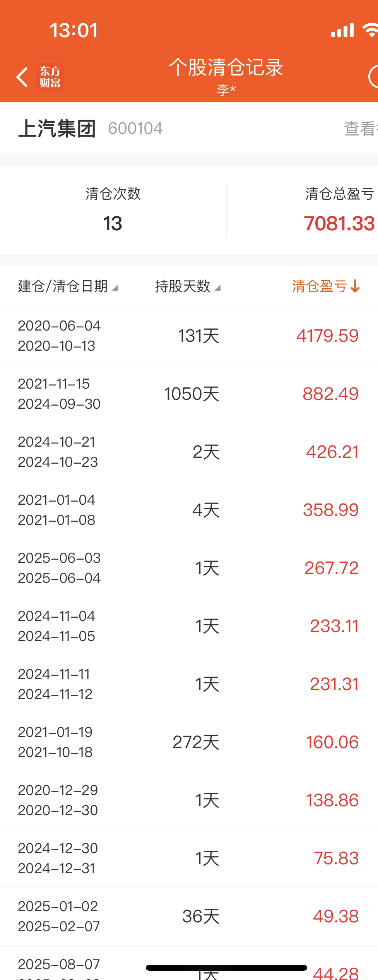The height and width of the screenshot is (980, 378).
Task: Tap the 东方财富 logo badge
Action: pos(50,77)
